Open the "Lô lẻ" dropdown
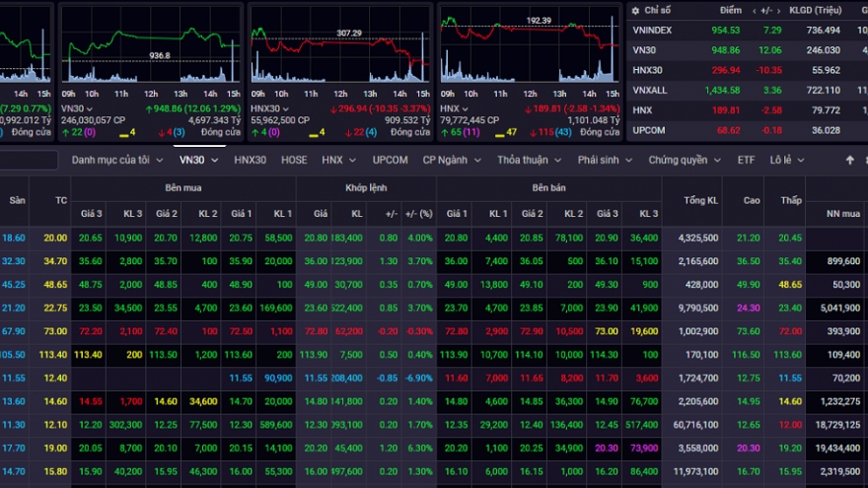This screenshot has height=488, width=868. [786, 160]
